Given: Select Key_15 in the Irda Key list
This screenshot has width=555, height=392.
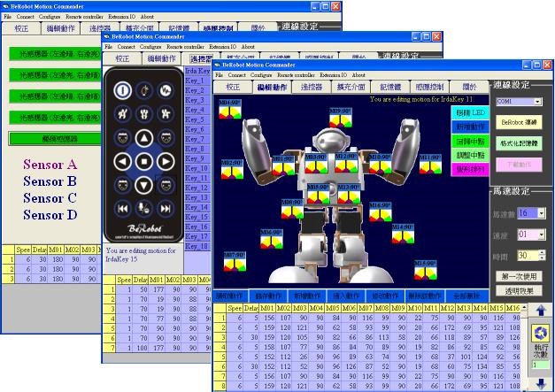Looking at the screenshot, I should (197, 217).
